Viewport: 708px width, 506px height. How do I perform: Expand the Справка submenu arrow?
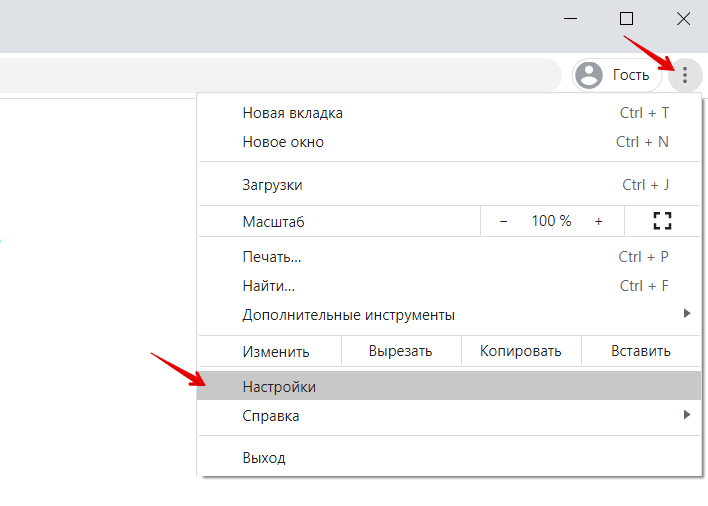tap(686, 415)
